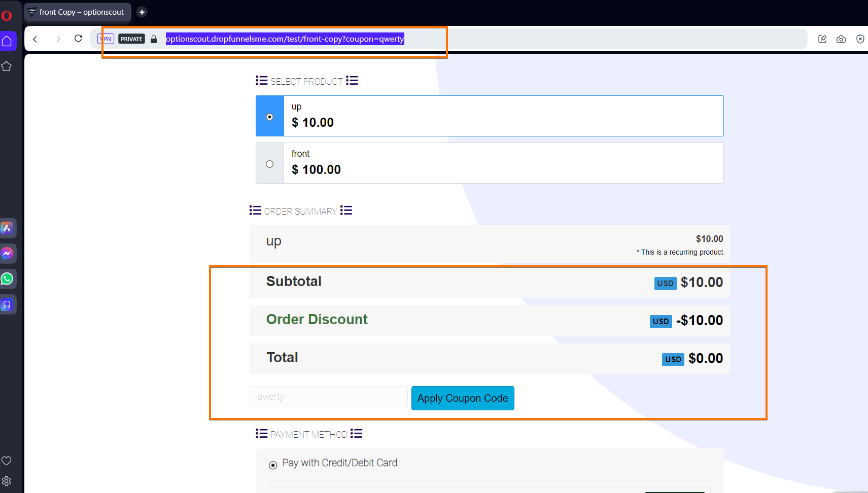
Task: Open WhatsApp in the sidebar
Action: (x=7, y=278)
